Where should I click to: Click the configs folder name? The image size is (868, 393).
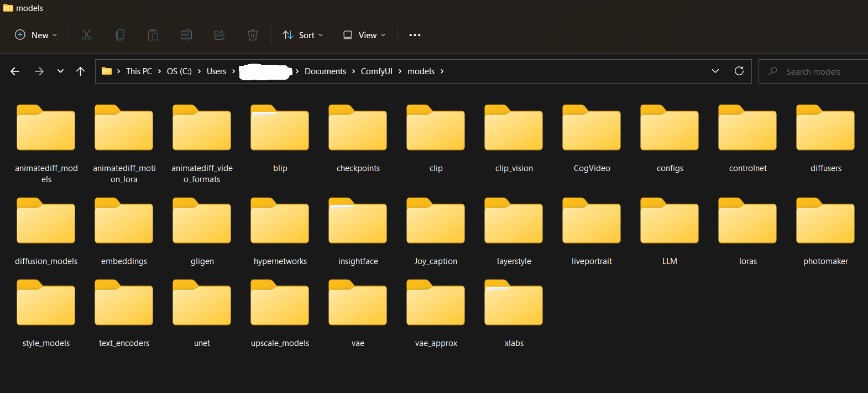pos(670,168)
